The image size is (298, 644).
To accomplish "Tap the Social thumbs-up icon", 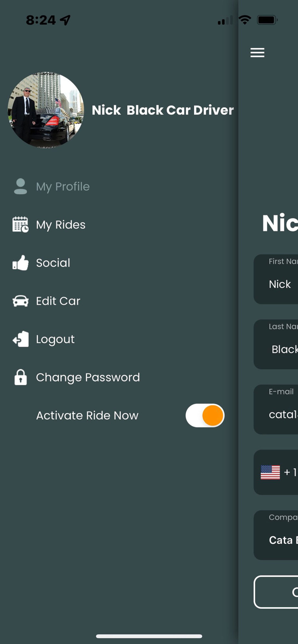I will click(20, 263).
